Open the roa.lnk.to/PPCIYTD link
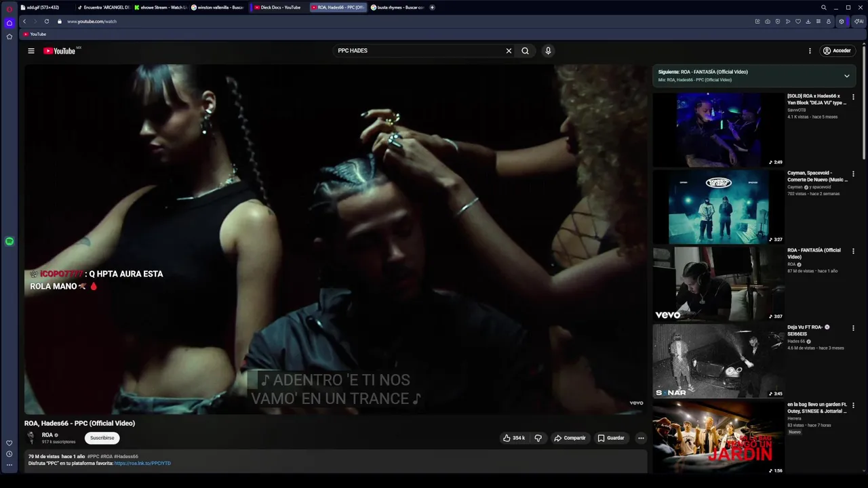The height and width of the screenshot is (488, 868). [142, 464]
